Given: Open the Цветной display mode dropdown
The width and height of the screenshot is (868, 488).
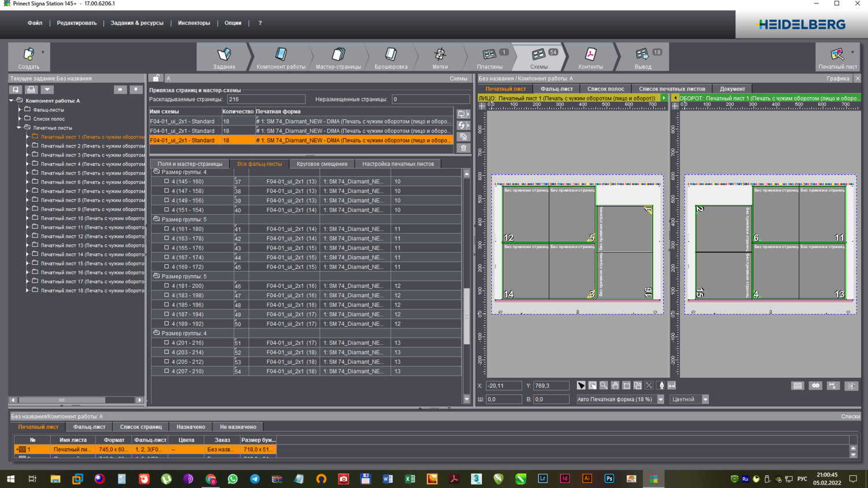Looking at the screenshot, I should (705, 400).
